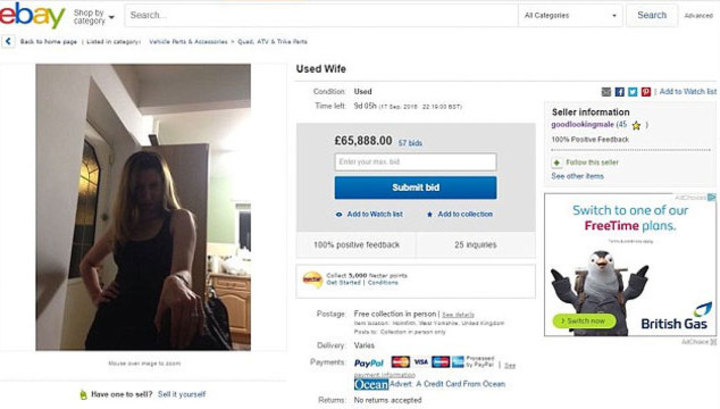This screenshot has height=409, width=720.
Task: Click in the main search field
Action: pos(321,16)
